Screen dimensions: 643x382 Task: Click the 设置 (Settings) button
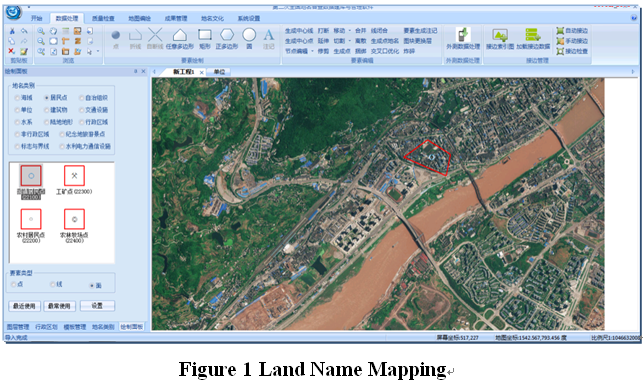[x=97, y=306]
